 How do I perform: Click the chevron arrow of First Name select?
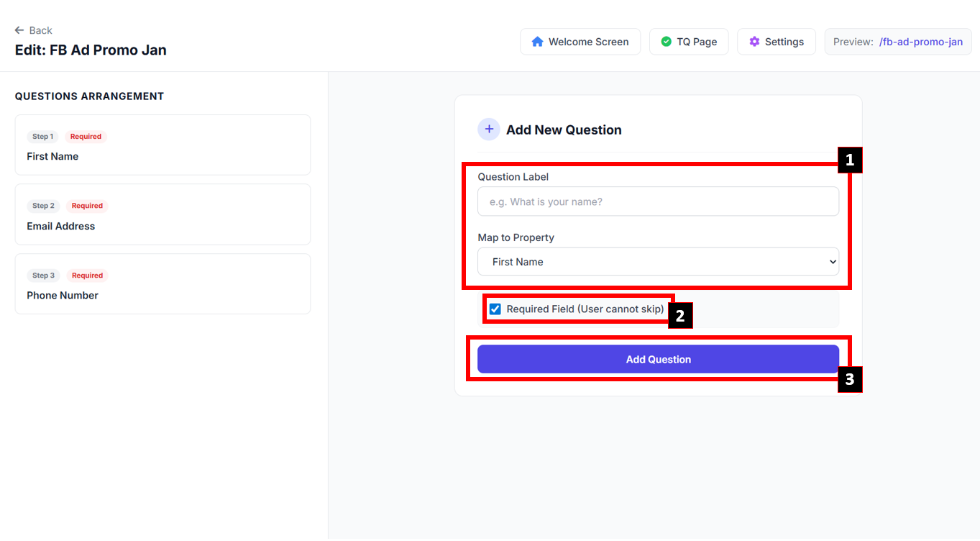(833, 262)
